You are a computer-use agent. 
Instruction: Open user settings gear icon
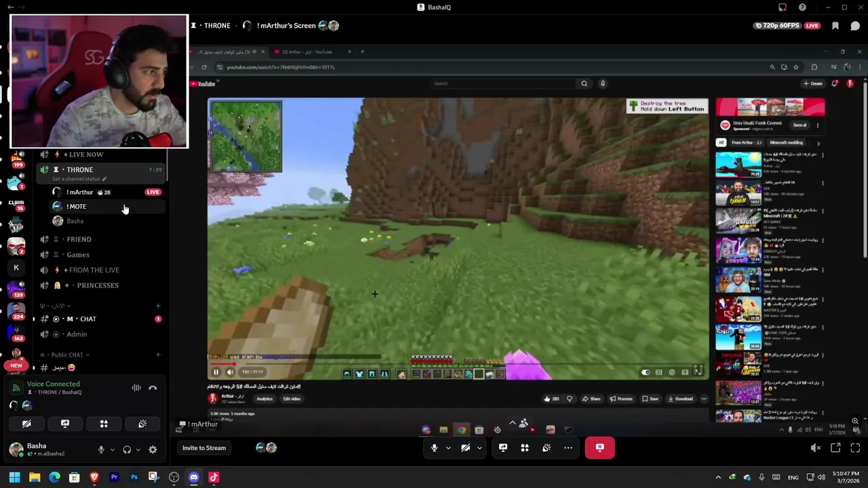[153, 449]
